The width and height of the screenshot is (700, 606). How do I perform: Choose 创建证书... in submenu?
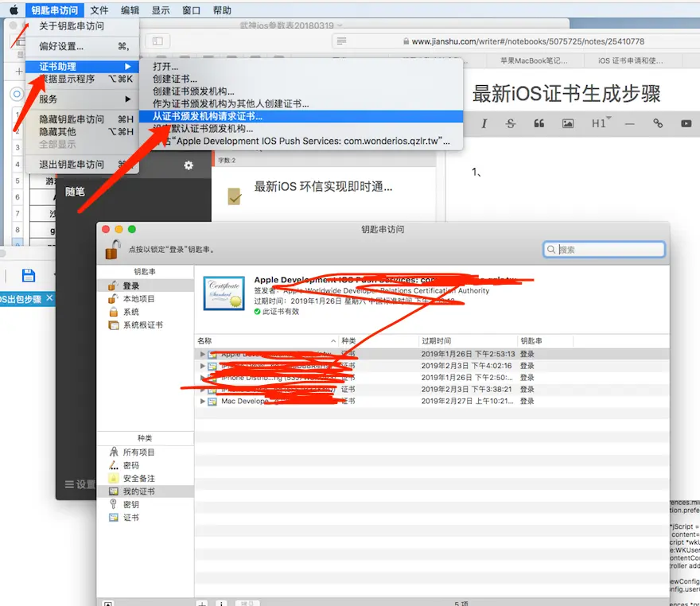click(x=301, y=79)
